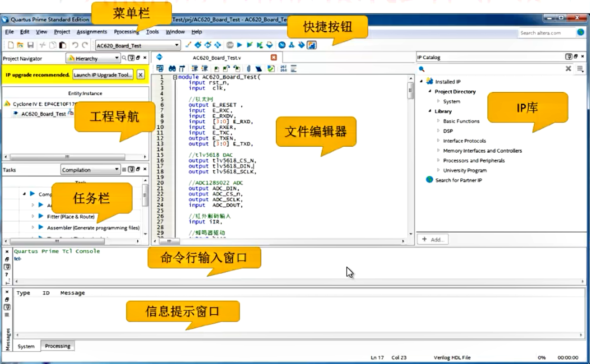Collapse the Installed IP tree node
Viewport: 590px width, 364px height.
pos(421,82)
